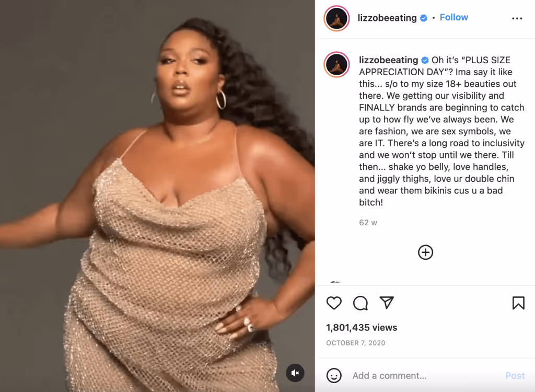Image resolution: width=535 pixels, height=392 pixels.
Task: Open the emoji picker smiley icon
Action: pos(334,376)
